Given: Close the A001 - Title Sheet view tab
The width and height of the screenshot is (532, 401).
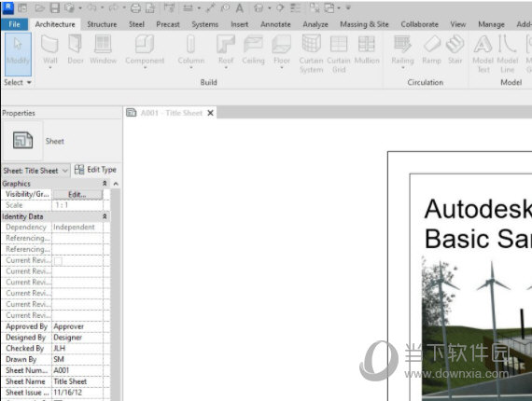Looking at the screenshot, I should click(x=210, y=113).
